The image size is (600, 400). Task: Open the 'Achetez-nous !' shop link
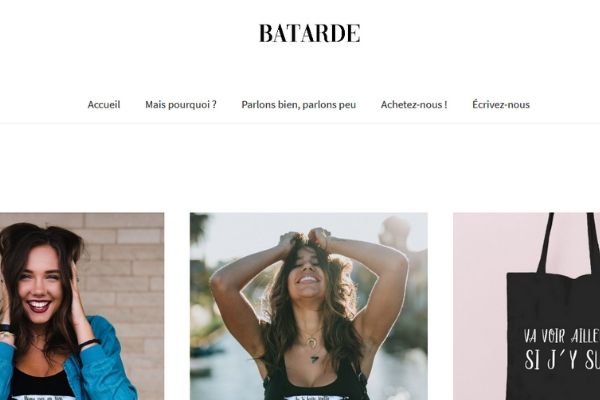[414, 104]
